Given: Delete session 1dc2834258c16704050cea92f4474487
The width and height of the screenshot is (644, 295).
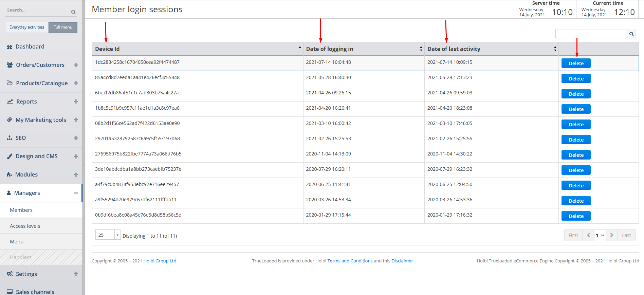Looking at the screenshot, I should tap(576, 63).
